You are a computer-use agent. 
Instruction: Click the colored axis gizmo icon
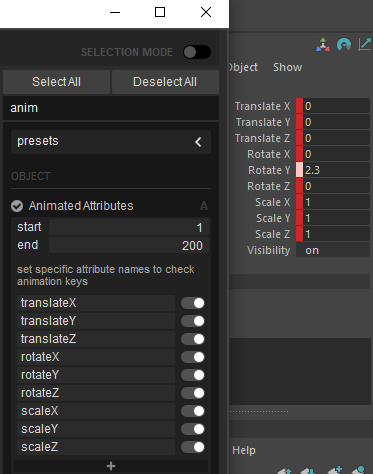coord(323,45)
